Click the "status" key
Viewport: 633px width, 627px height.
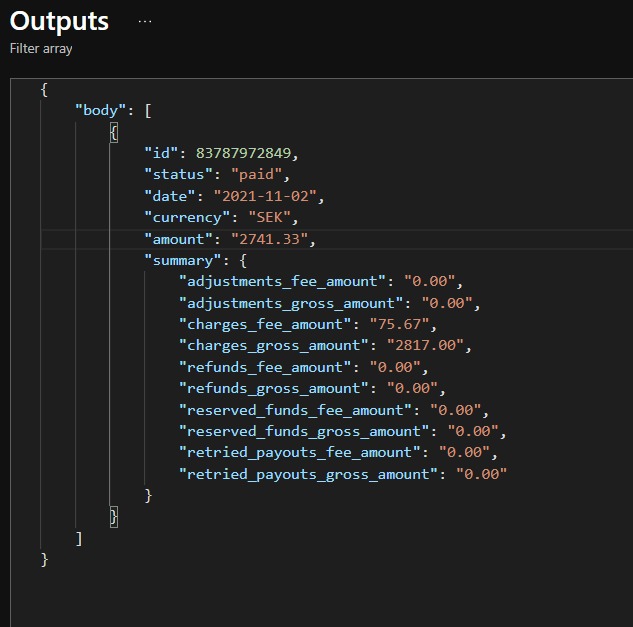click(x=178, y=174)
